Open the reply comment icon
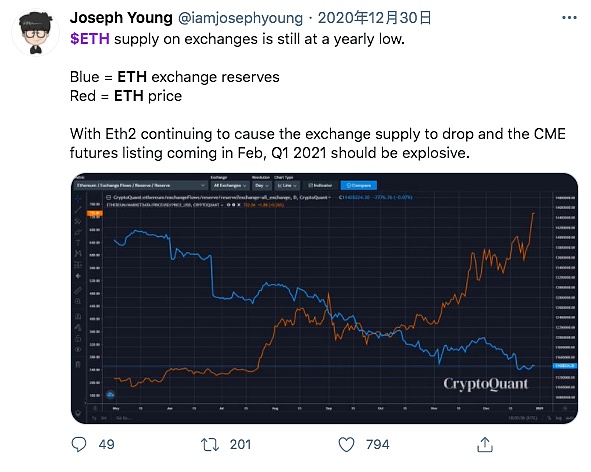591x472 pixels. point(79,444)
